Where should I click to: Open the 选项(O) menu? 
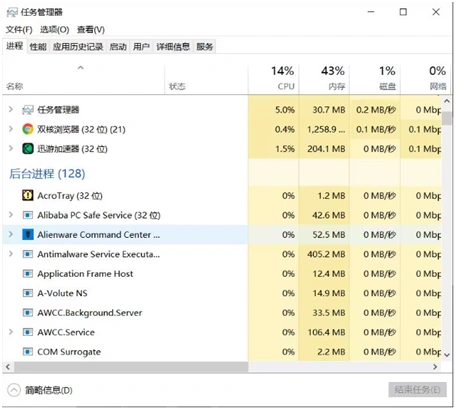(x=55, y=30)
